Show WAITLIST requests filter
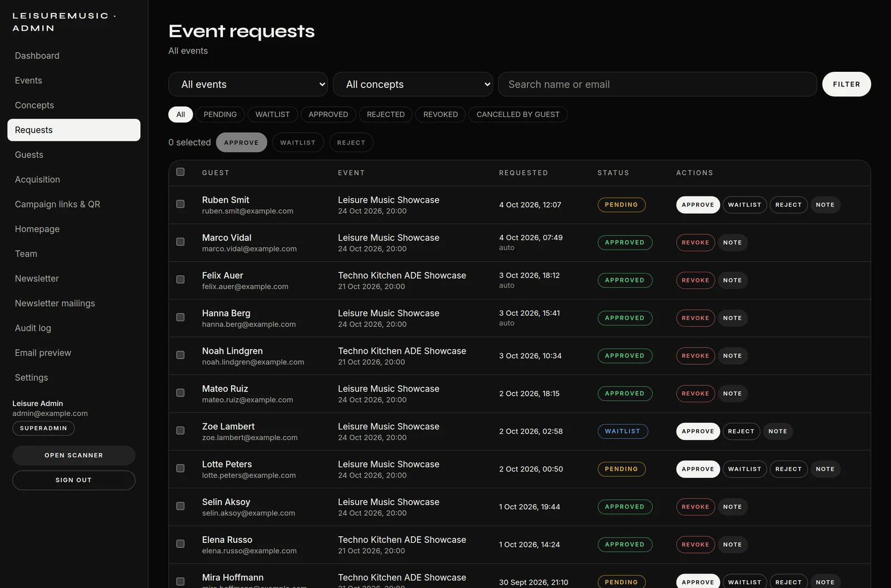 click(x=272, y=114)
